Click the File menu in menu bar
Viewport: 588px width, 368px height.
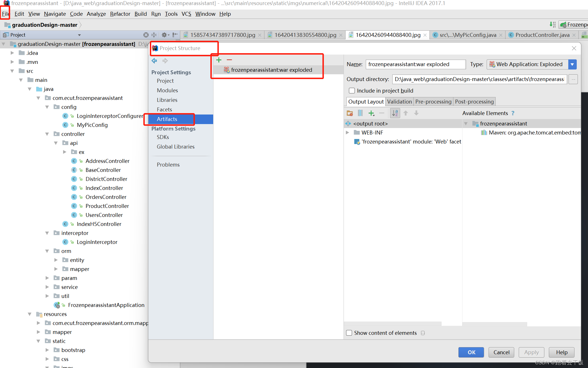tap(6, 14)
